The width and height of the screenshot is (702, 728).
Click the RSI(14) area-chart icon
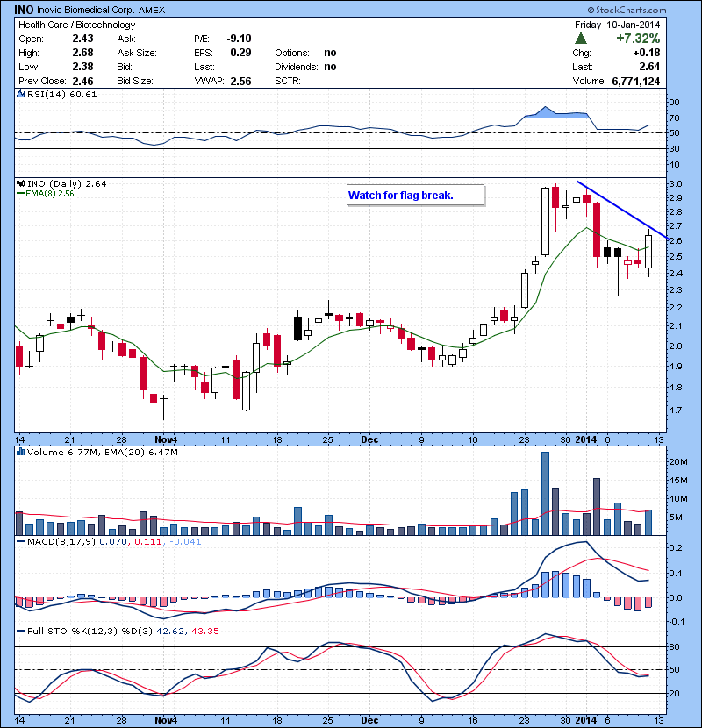tap(20, 94)
